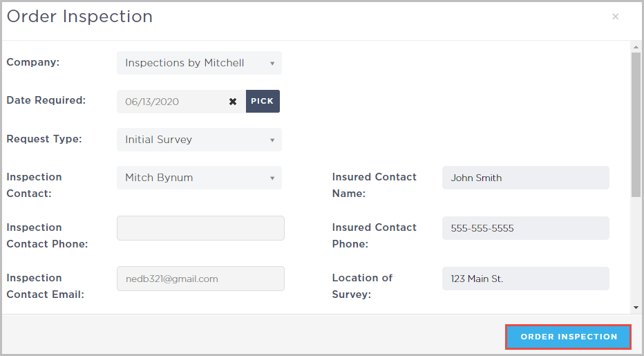Click the Request Type arrow icon
Screen dimensions: 644x356
coord(272,140)
